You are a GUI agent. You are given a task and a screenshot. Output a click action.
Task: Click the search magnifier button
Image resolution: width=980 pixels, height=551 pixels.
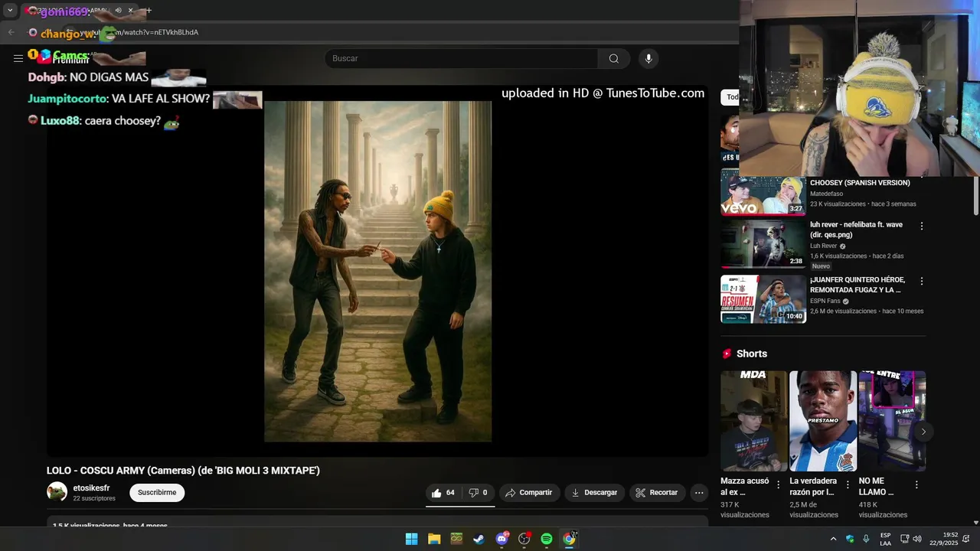(x=613, y=58)
